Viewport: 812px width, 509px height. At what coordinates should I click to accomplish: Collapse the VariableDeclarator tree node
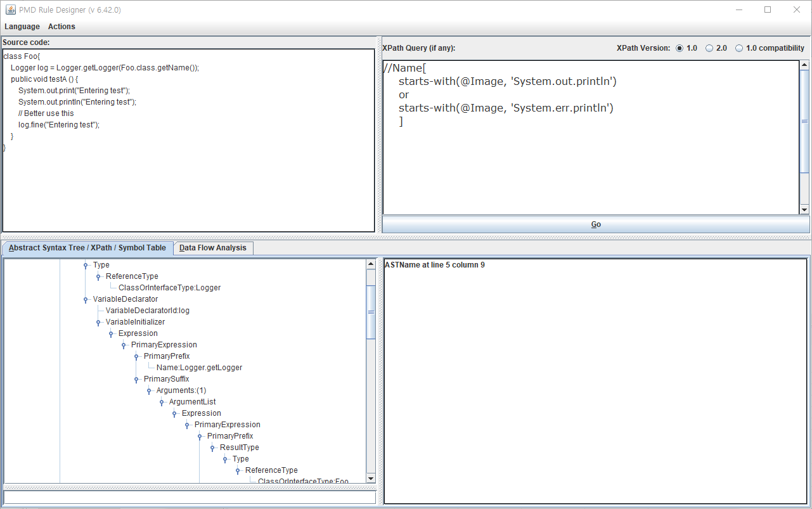click(x=86, y=300)
